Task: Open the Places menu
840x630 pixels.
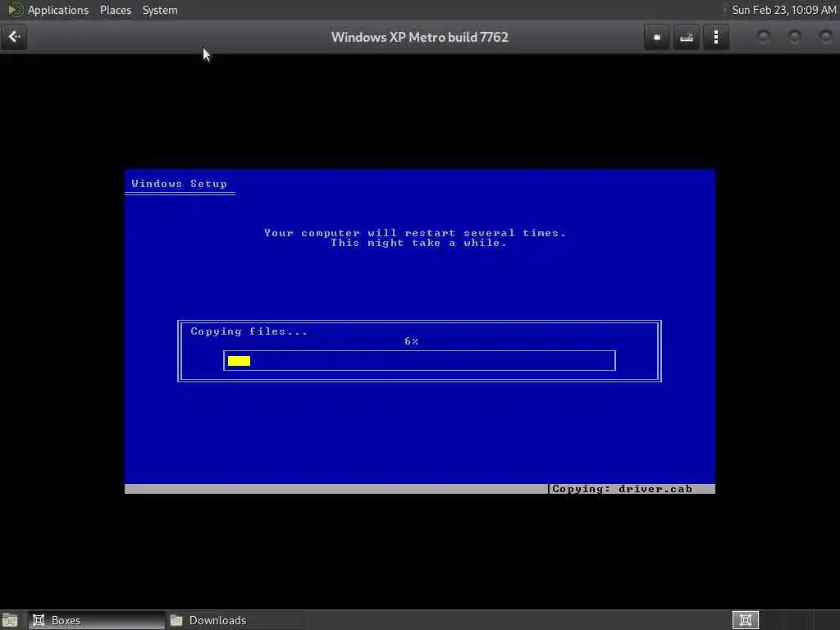Action: coord(115,10)
